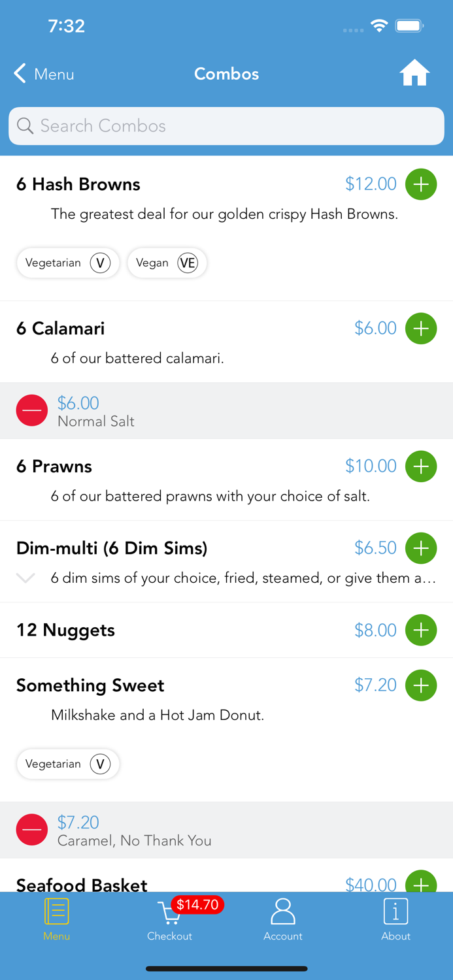Tap the back chevron next to Menu
Image resolution: width=453 pixels, height=980 pixels.
[19, 74]
